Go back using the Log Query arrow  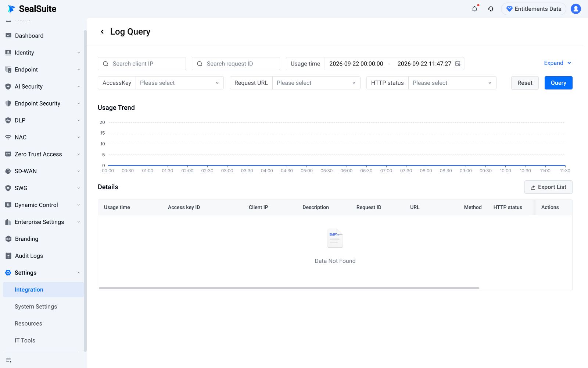click(x=102, y=32)
